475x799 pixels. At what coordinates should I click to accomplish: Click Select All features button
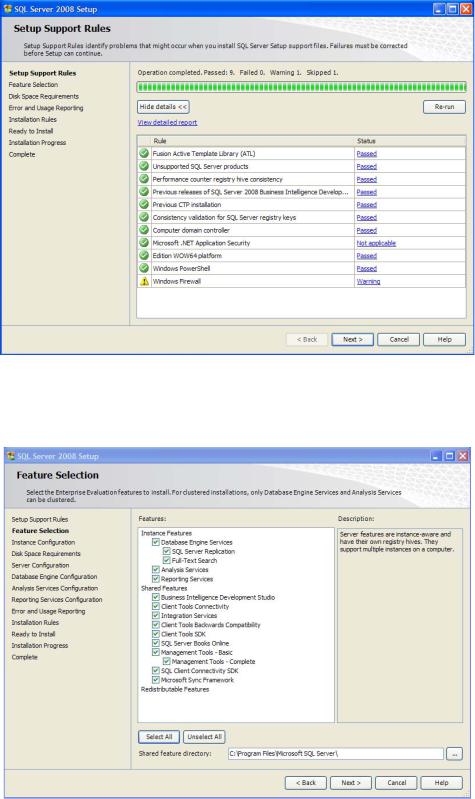[x=159, y=736]
